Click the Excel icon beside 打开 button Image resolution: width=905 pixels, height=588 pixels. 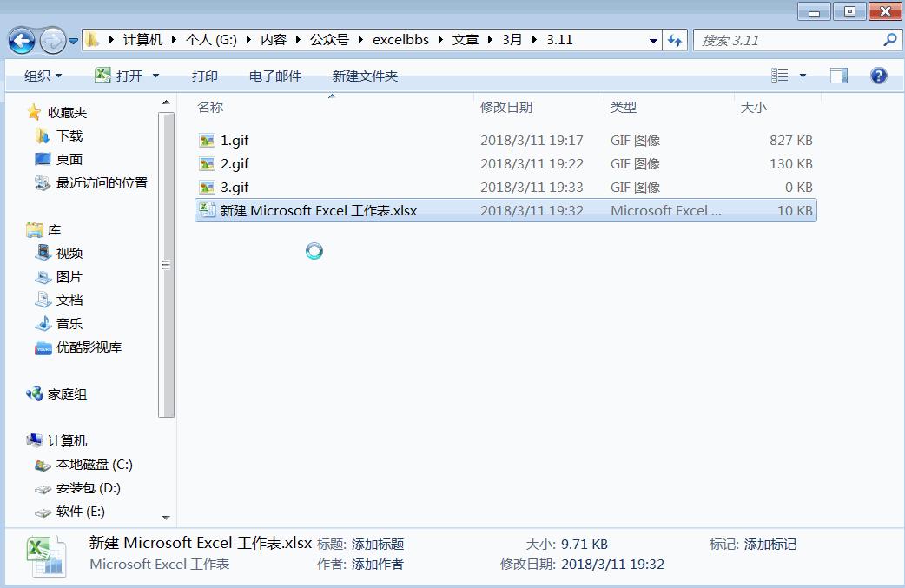pyautogui.click(x=104, y=76)
